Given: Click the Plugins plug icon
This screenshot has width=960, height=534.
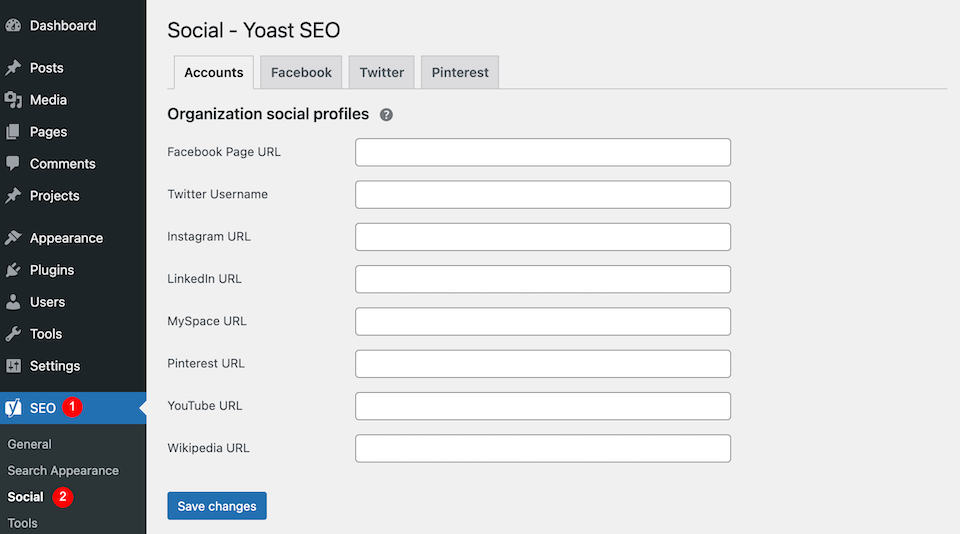Looking at the screenshot, I should pyautogui.click(x=13, y=270).
